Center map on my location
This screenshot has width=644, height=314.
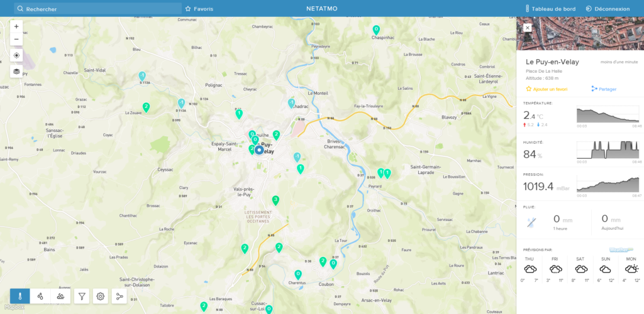click(x=16, y=56)
